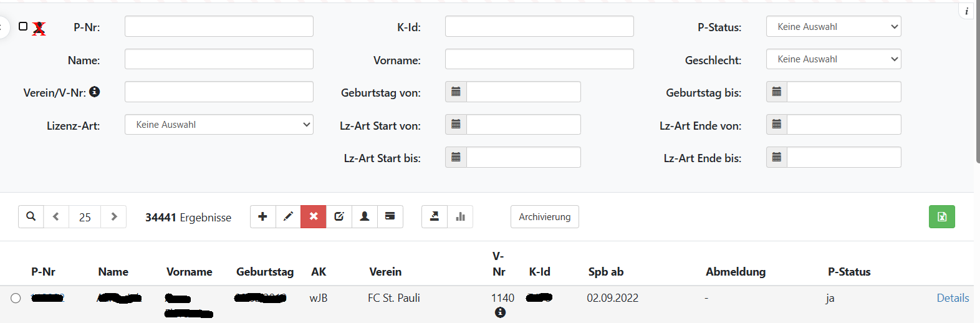The width and height of the screenshot is (980, 323).
Task: Click the Archivierung button
Action: tap(544, 217)
